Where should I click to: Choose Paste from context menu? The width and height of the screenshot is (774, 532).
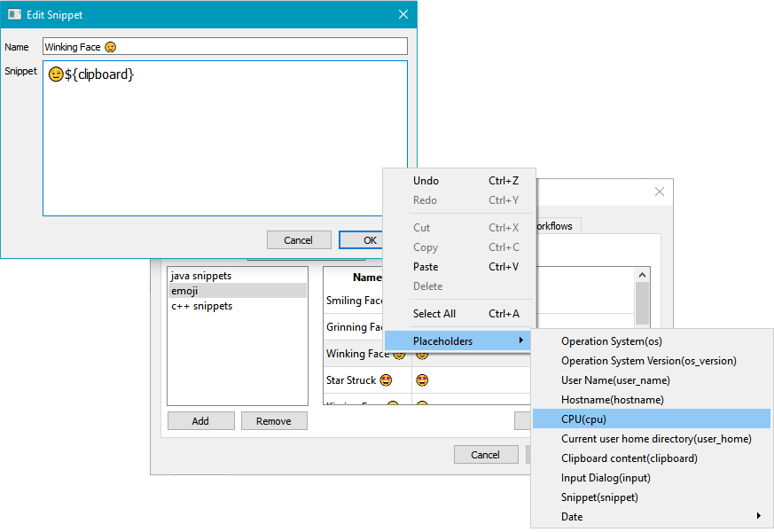(459, 267)
